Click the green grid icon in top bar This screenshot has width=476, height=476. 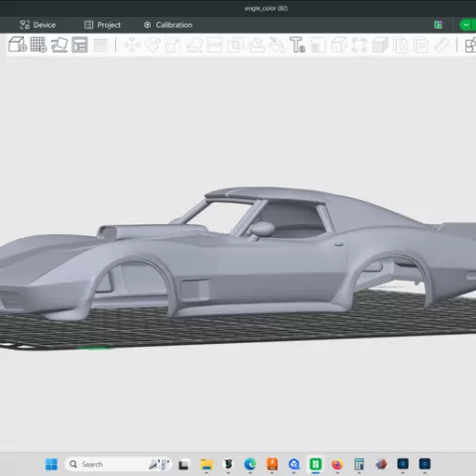pos(438,25)
